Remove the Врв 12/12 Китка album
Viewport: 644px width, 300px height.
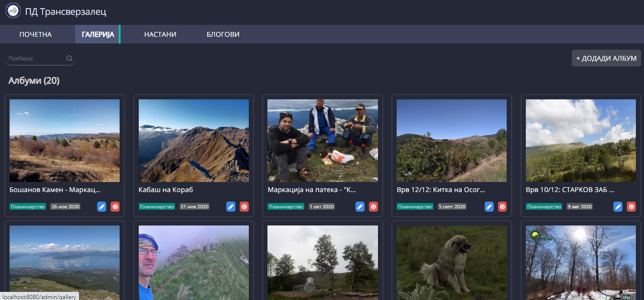click(x=502, y=207)
